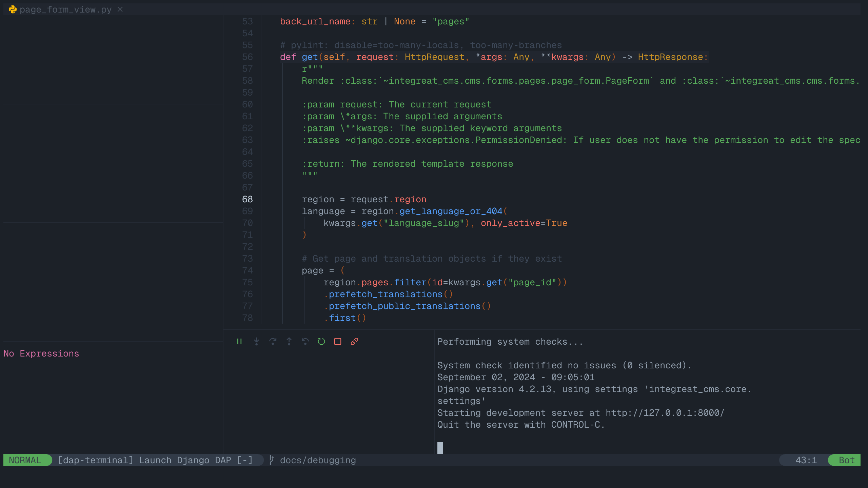Screen dimensions: 868x488
Task: Click the restart debugger icon
Action: (321, 341)
